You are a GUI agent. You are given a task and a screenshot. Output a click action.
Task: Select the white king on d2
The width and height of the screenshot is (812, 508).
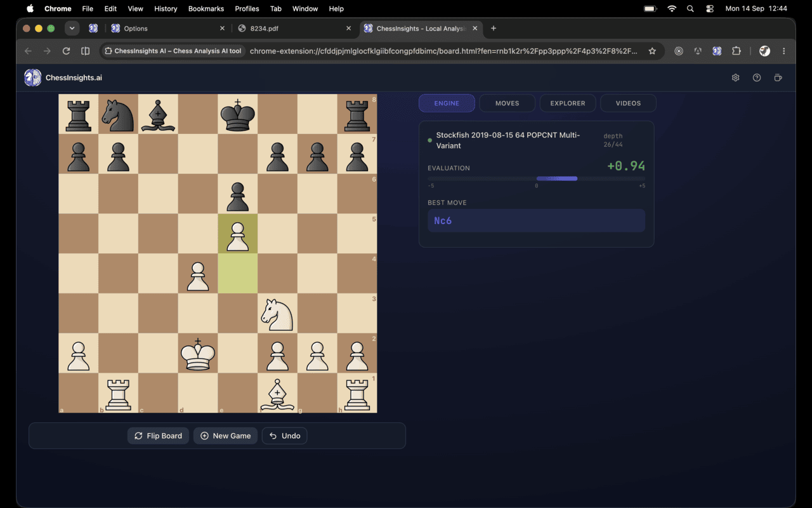click(x=198, y=354)
